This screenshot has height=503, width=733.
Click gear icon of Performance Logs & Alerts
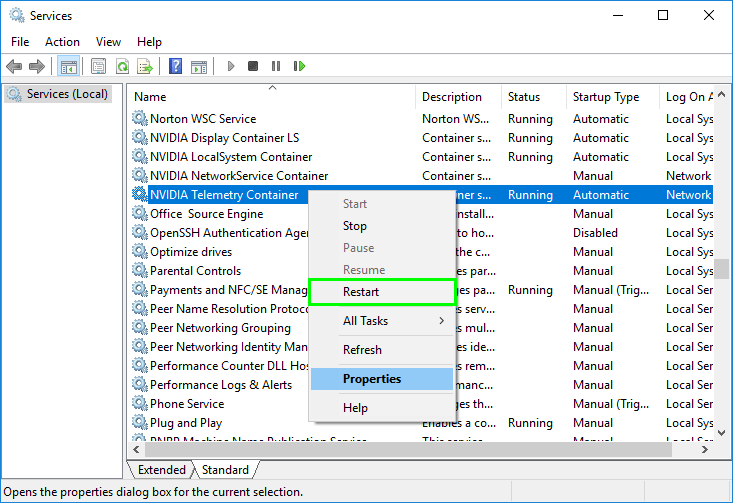(x=140, y=385)
